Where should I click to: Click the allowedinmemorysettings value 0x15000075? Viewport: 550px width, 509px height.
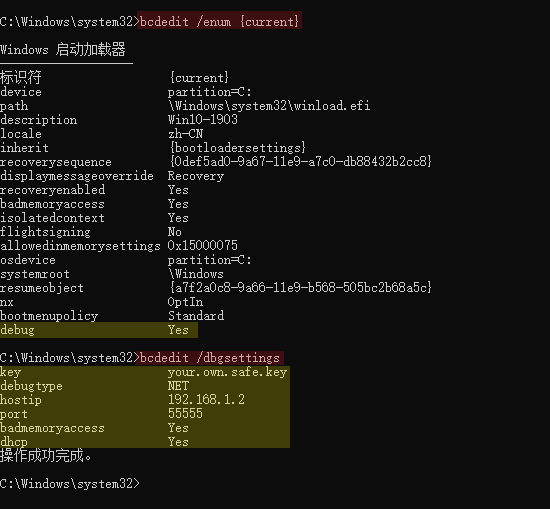(x=203, y=246)
